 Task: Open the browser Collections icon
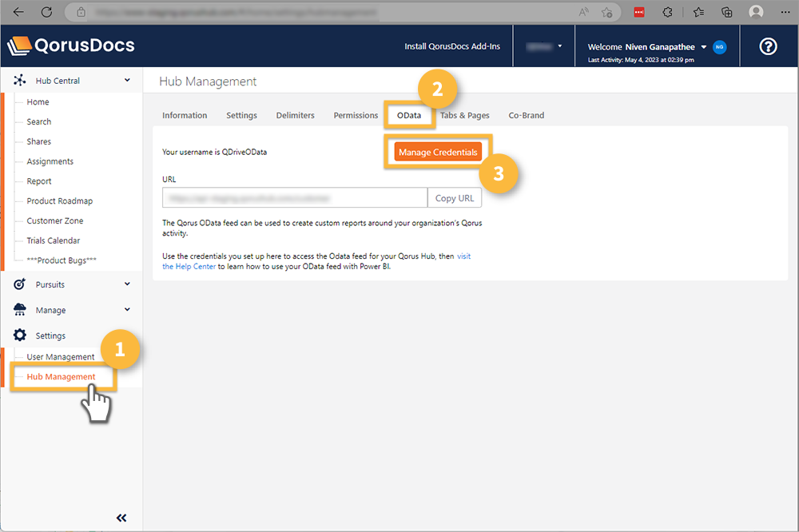[x=727, y=12]
